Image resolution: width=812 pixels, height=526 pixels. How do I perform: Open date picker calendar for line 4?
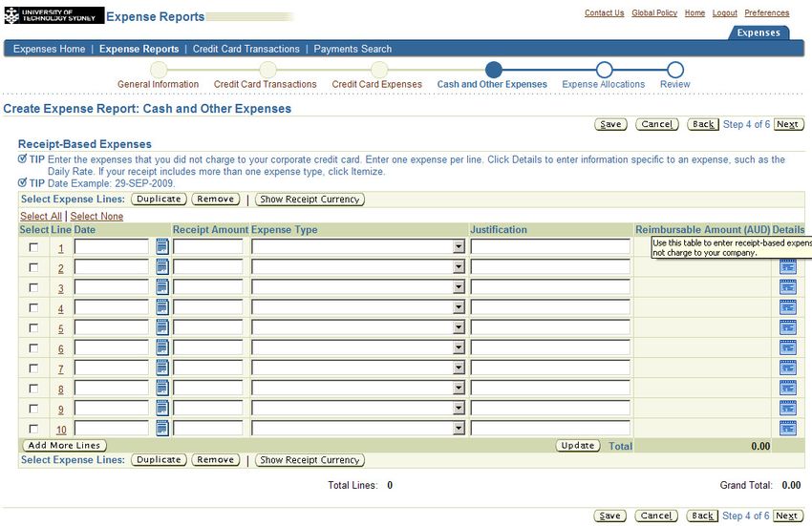tap(162, 307)
